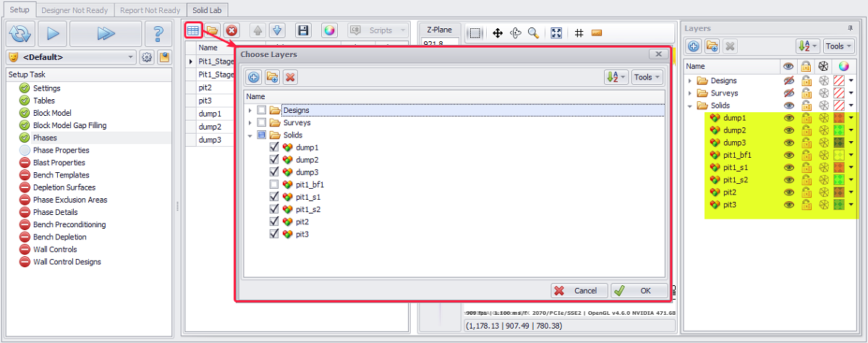The image size is (868, 343).
Task: Pin the Layers panel with pushpin icon
Action: pyautogui.click(x=851, y=27)
